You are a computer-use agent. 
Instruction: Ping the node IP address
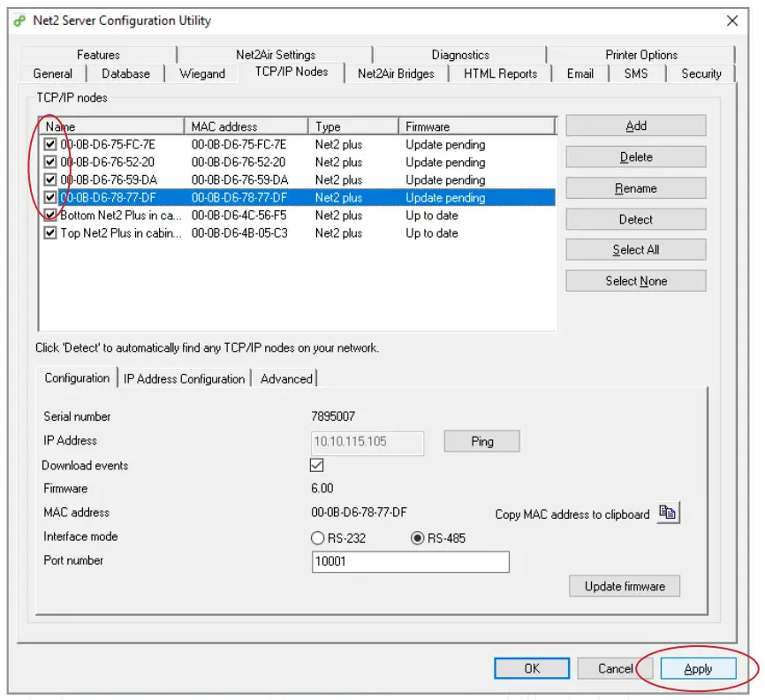(x=482, y=441)
